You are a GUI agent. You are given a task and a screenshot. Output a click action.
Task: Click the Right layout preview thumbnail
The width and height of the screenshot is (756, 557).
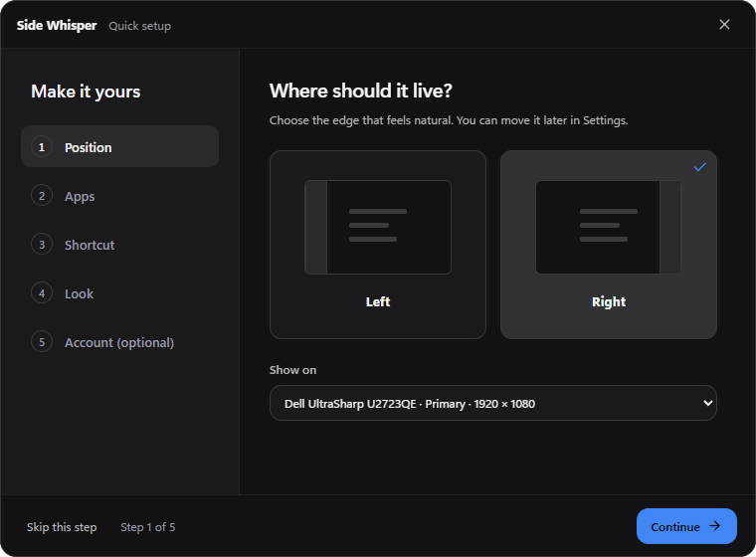click(609, 227)
